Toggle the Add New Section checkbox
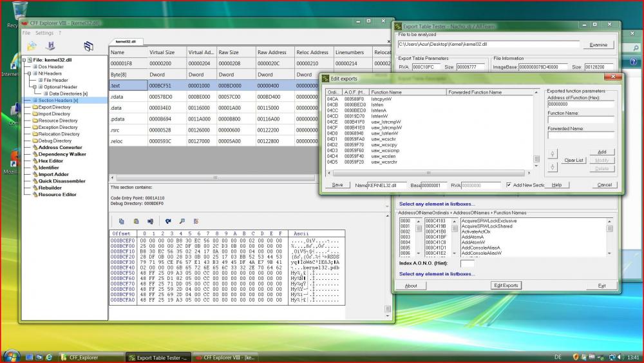The image size is (644, 363). (x=509, y=185)
